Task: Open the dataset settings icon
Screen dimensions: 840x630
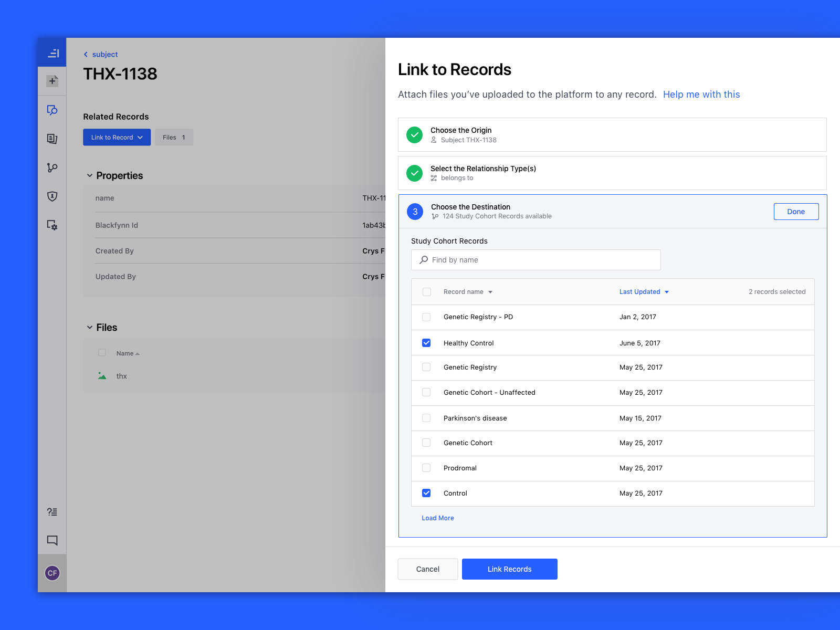Action: click(51, 225)
